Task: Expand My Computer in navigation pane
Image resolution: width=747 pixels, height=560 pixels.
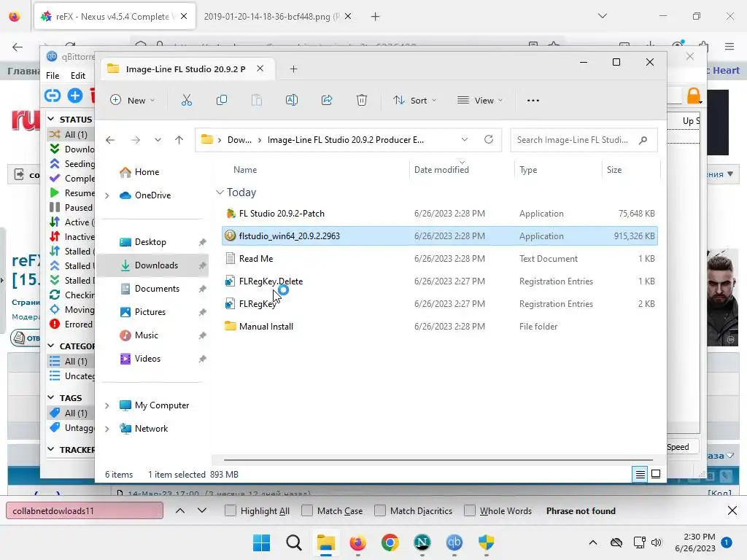Action: coord(107,405)
